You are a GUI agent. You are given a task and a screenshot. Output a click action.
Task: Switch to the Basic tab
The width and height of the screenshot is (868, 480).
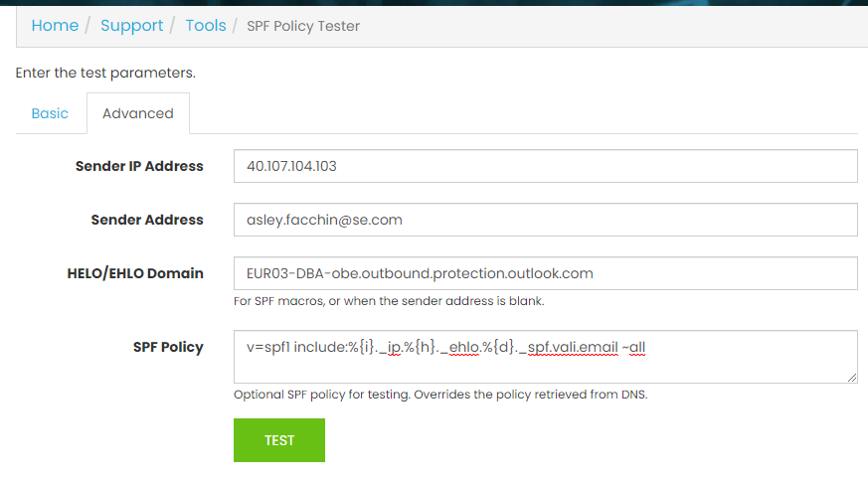point(50,113)
